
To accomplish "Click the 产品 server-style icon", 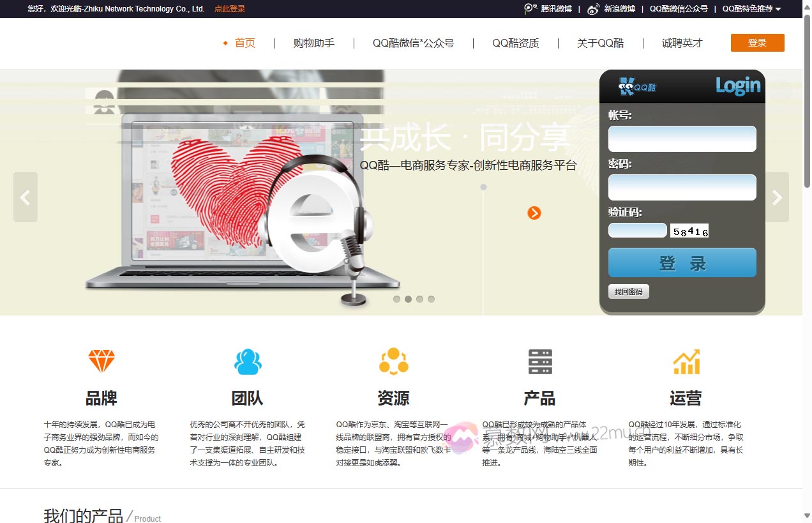I will [x=539, y=362].
